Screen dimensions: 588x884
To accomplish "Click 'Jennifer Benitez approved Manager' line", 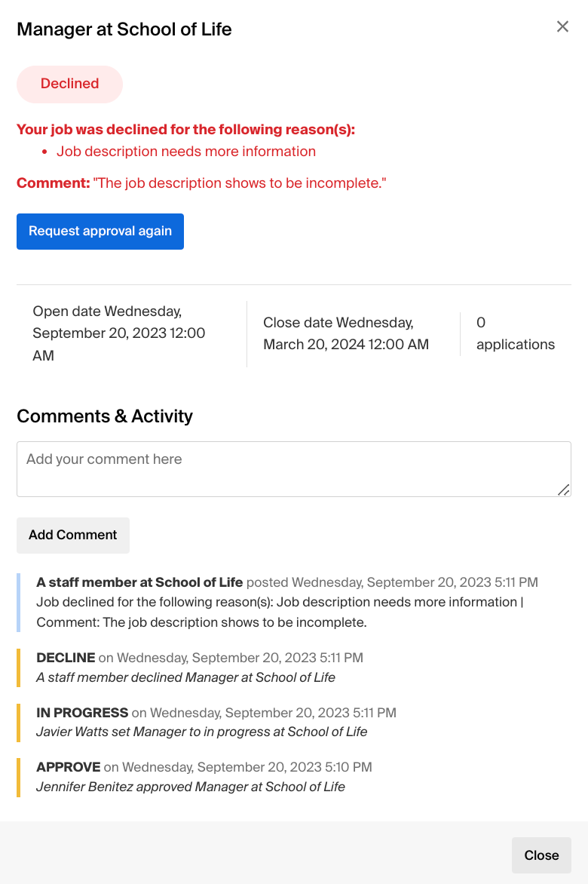I will tap(191, 787).
